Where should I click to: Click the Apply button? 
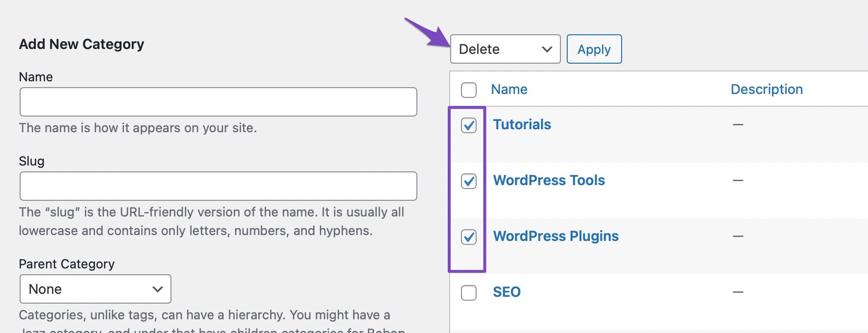point(594,49)
